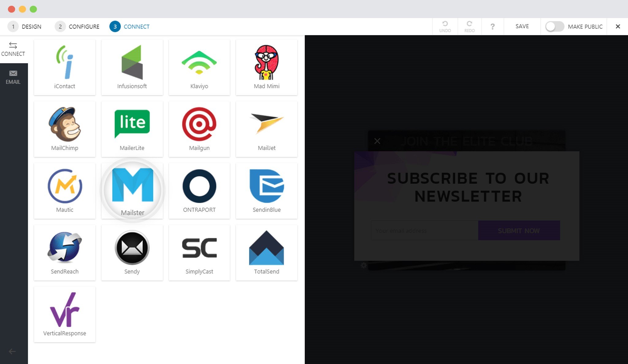Close the newsletter popup preview
The height and width of the screenshot is (364, 628).
pyautogui.click(x=377, y=141)
